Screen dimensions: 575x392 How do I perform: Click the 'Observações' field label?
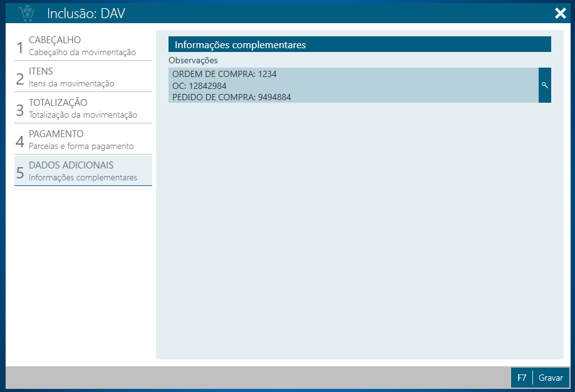tap(193, 60)
